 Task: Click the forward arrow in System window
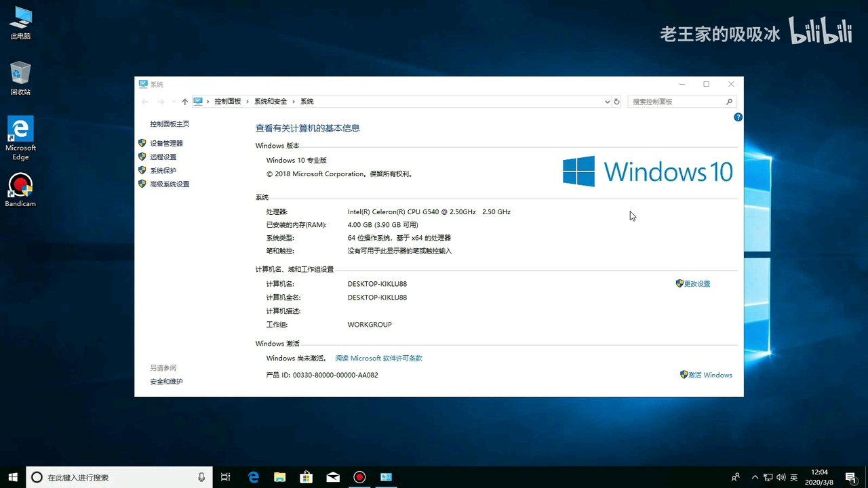pos(161,102)
